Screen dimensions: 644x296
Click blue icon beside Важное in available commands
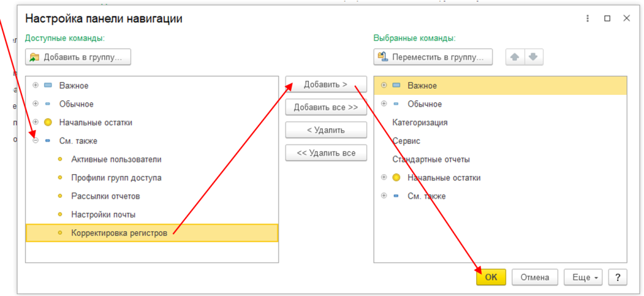pyautogui.click(x=48, y=85)
